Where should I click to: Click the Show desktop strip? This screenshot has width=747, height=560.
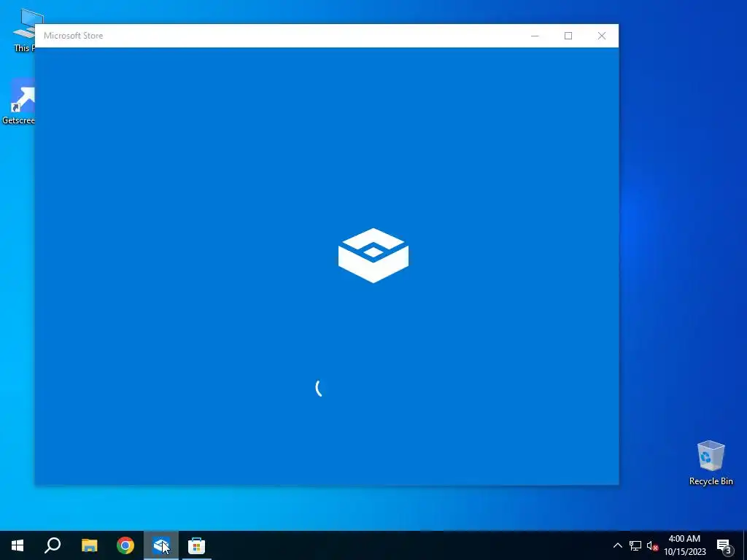tap(745, 545)
